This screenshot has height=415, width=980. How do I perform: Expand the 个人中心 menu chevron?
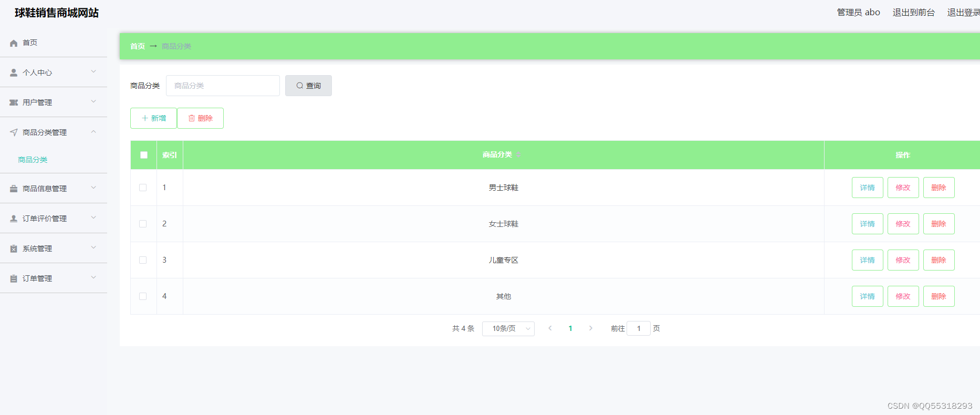[93, 71]
